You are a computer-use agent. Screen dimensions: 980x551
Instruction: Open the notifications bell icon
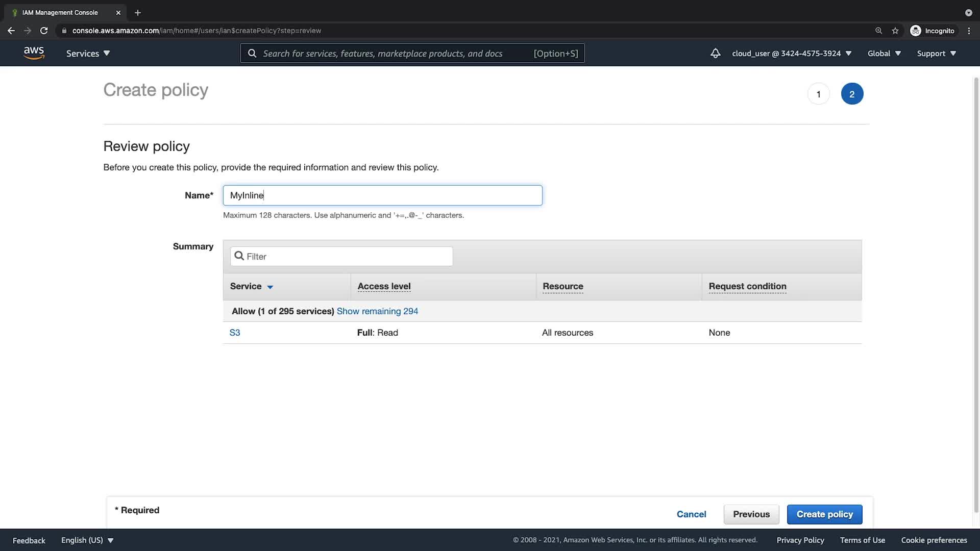point(715,53)
